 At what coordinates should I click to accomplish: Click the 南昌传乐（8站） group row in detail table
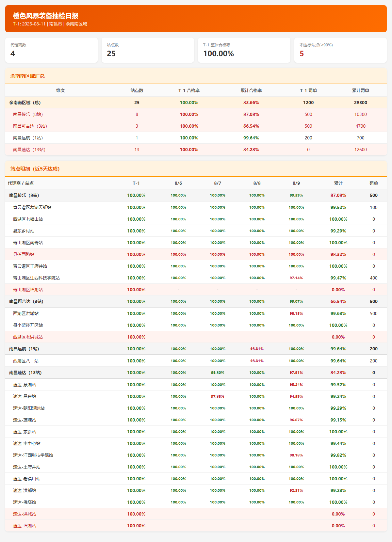(x=196, y=195)
